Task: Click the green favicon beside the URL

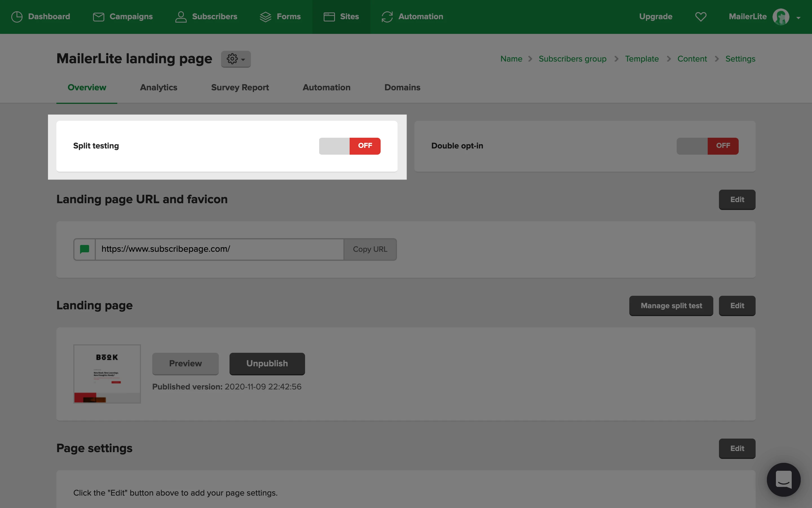Action: point(85,249)
